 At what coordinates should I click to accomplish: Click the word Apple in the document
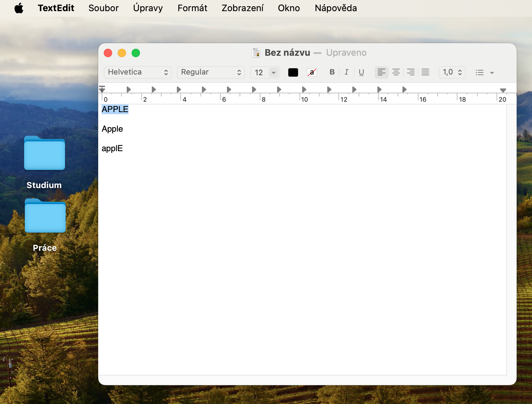tap(112, 129)
